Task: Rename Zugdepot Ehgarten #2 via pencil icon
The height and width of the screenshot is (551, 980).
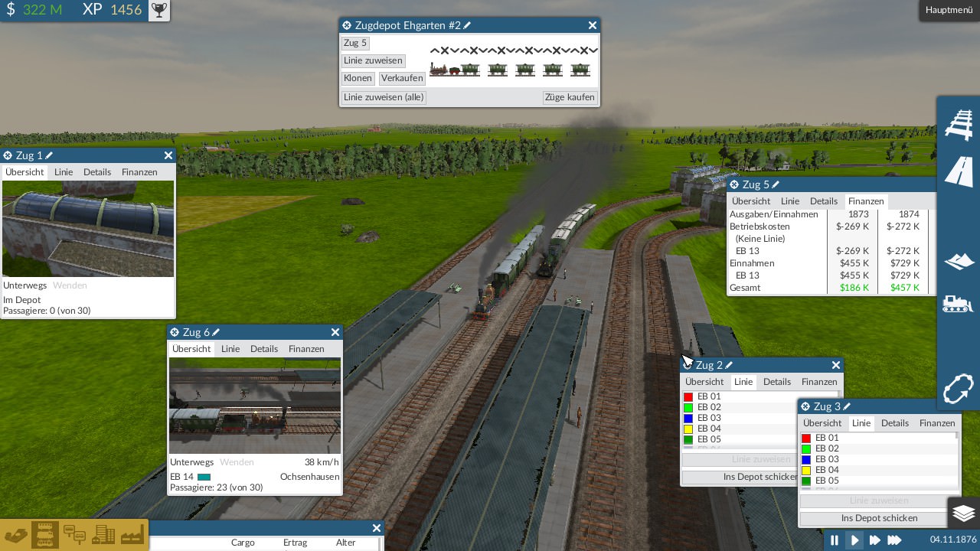Action: pos(467,25)
